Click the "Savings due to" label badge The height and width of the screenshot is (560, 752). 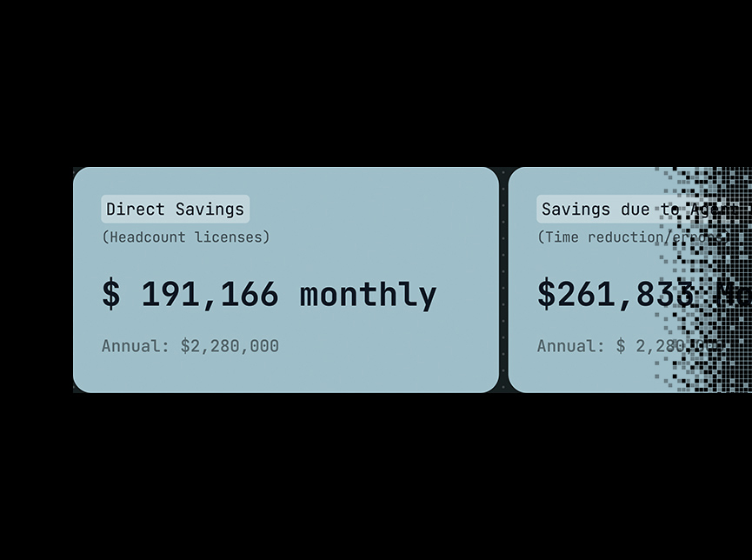pos(609,210)
